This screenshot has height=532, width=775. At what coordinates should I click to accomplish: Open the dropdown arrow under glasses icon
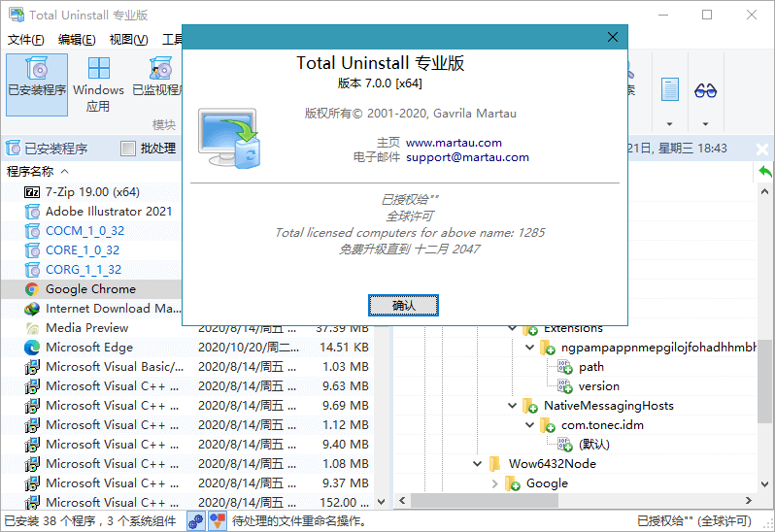tap(705, 124)
